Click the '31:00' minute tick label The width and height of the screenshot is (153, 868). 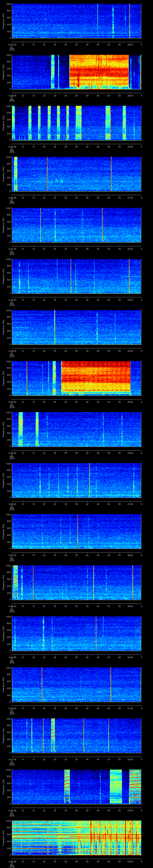(x=130, y=197)
